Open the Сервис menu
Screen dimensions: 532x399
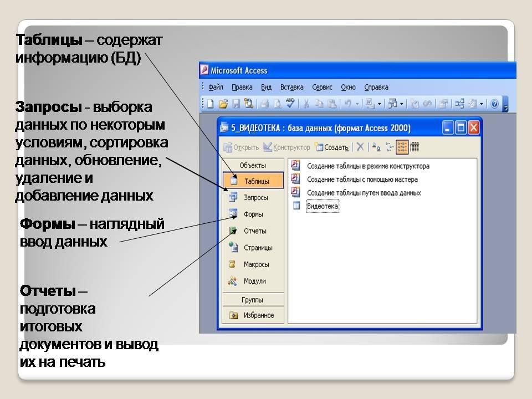click(322, 87)
